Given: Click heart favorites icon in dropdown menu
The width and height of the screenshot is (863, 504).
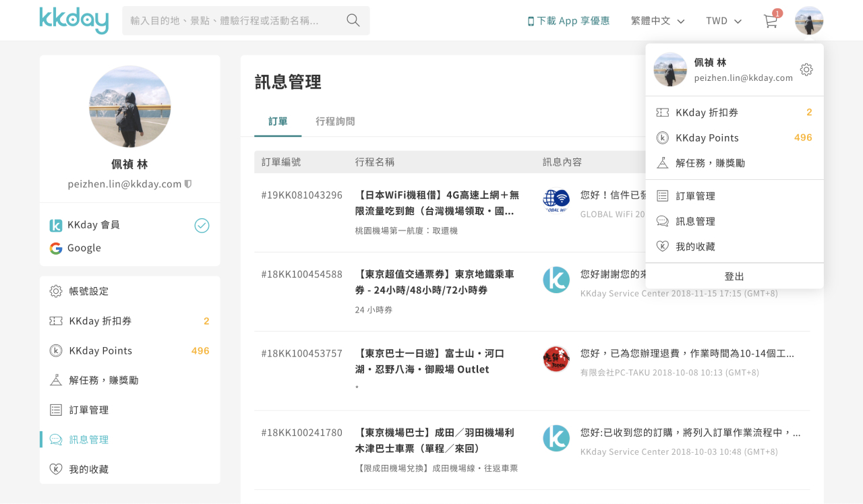Looking at the screenshot, I should (663, 247).
